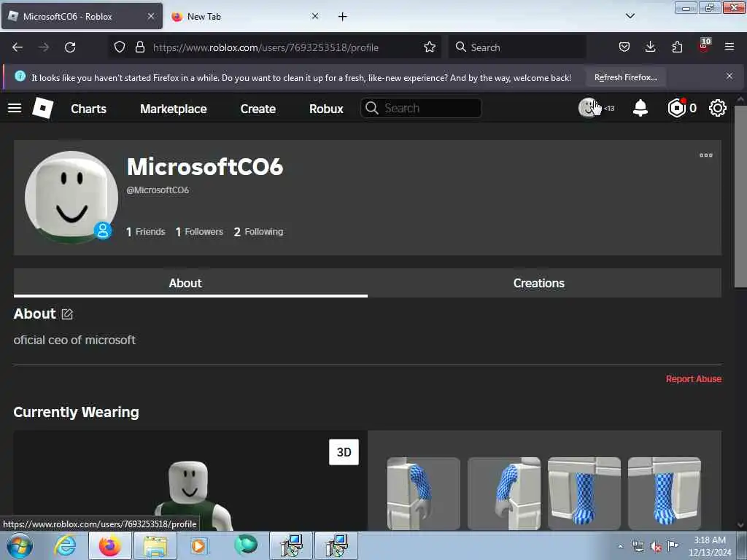Click the @MicrosoftCO6 username text
The height and width of the screenshot is (560, 747).
158,190
